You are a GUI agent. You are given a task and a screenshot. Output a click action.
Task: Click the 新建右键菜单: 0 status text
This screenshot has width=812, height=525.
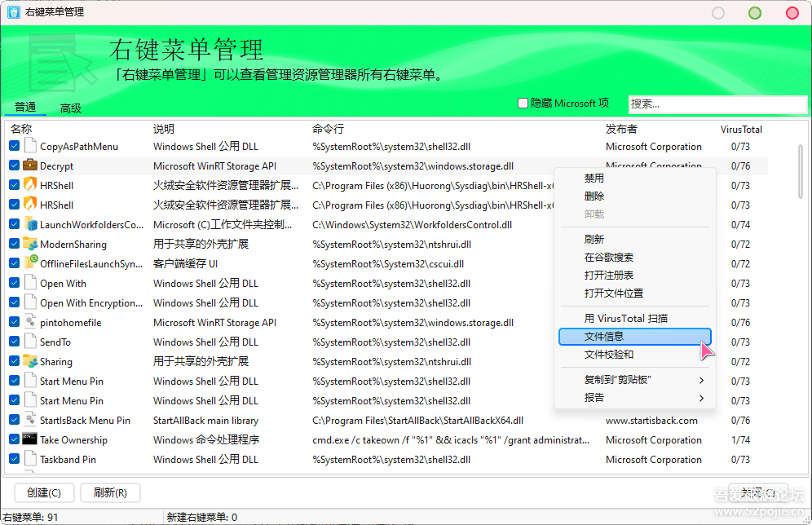202,517
